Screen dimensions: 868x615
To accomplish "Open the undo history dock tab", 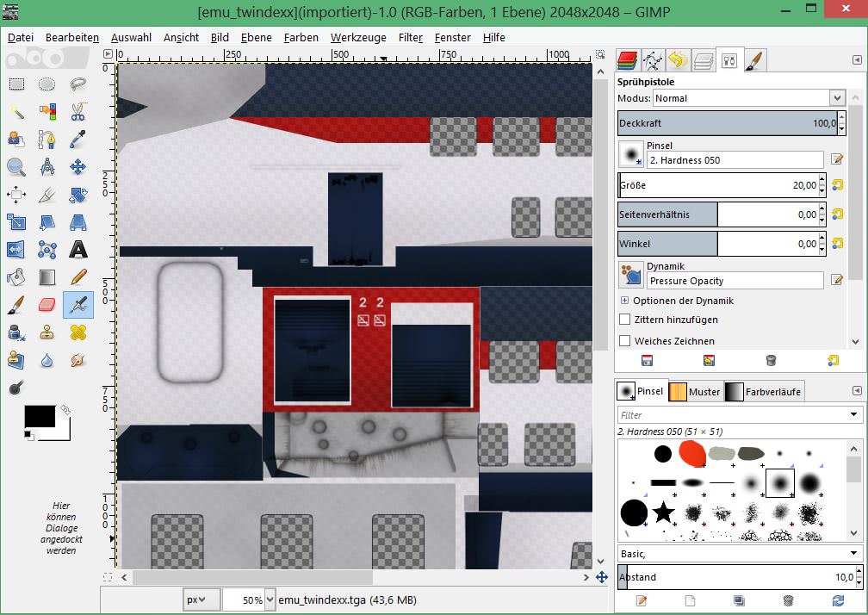I will 678,61.
